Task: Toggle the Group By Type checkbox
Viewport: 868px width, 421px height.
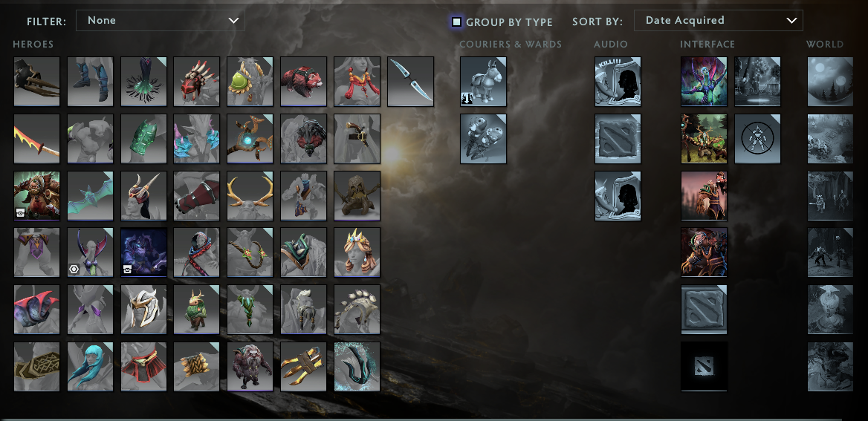Action: point(457,22)
